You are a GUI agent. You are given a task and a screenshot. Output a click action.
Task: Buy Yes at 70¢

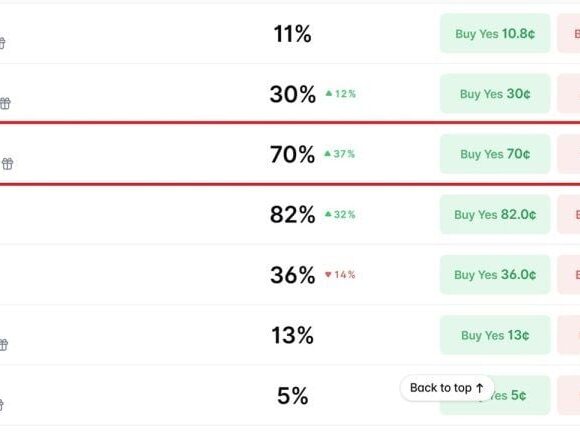(495, 154)
